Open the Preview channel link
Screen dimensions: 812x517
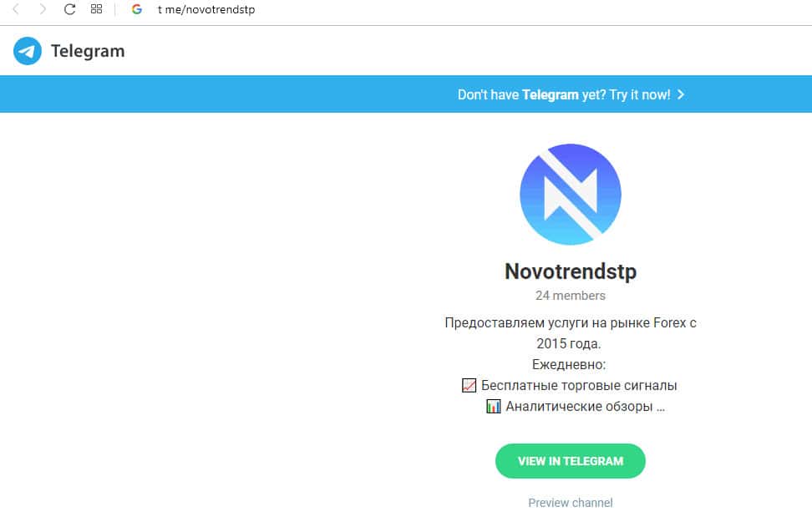click(571, 503)
